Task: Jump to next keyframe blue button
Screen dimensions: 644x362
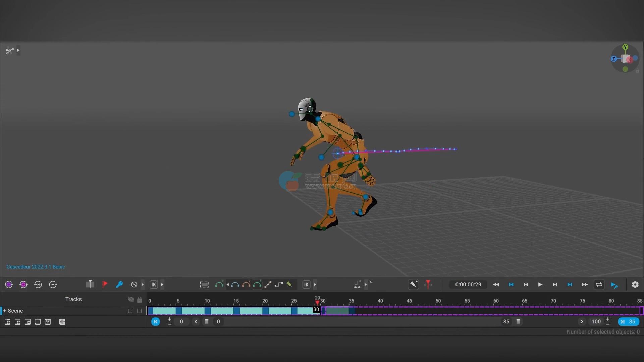Action: click(570, 285)
